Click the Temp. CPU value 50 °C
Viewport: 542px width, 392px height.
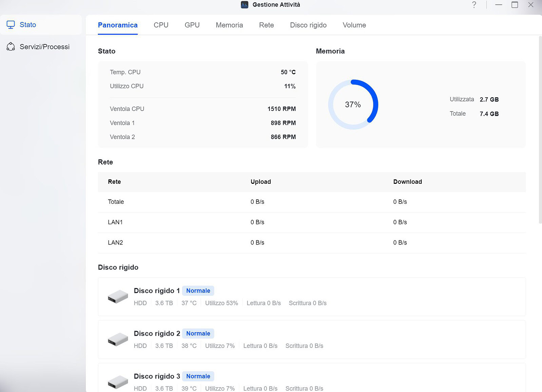coord(288,72)
